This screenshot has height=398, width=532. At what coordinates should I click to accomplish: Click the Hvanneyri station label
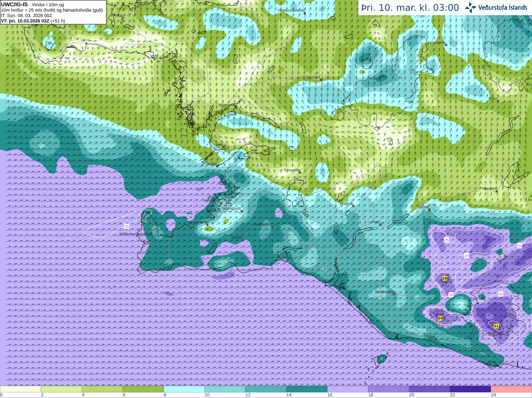point(227,105)
